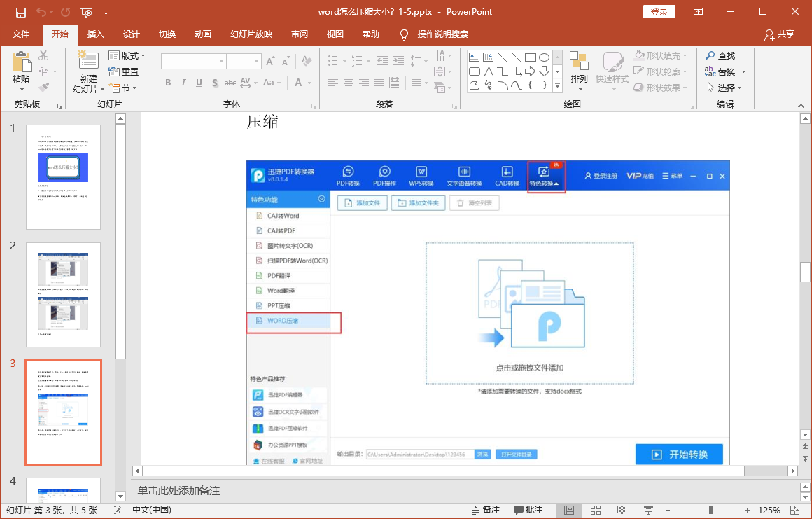This screenshot has height=519, width=812.
Task: Increase the font size
Action: [x=270, y=61]
